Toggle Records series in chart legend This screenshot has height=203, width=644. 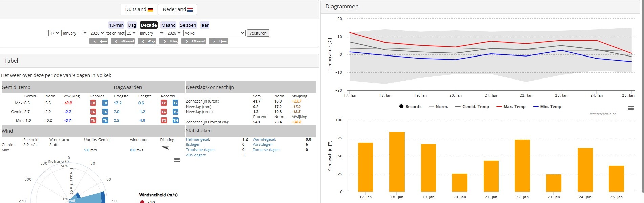[410, 106]
